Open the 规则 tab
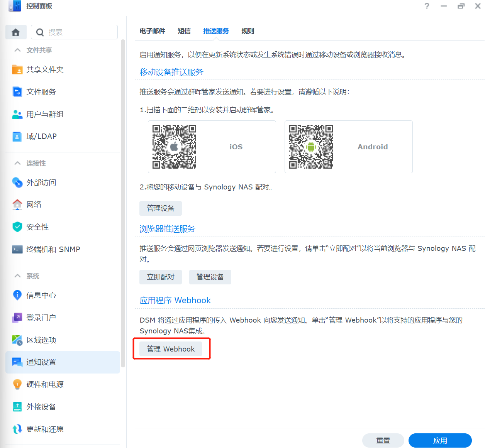 point(248,31)
